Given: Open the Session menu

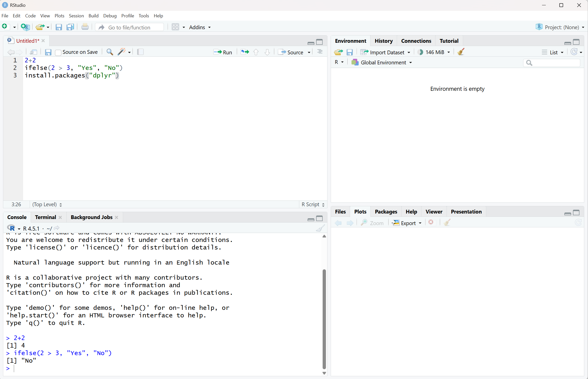Looking at the screenshot, I should [x=76, y=16].
